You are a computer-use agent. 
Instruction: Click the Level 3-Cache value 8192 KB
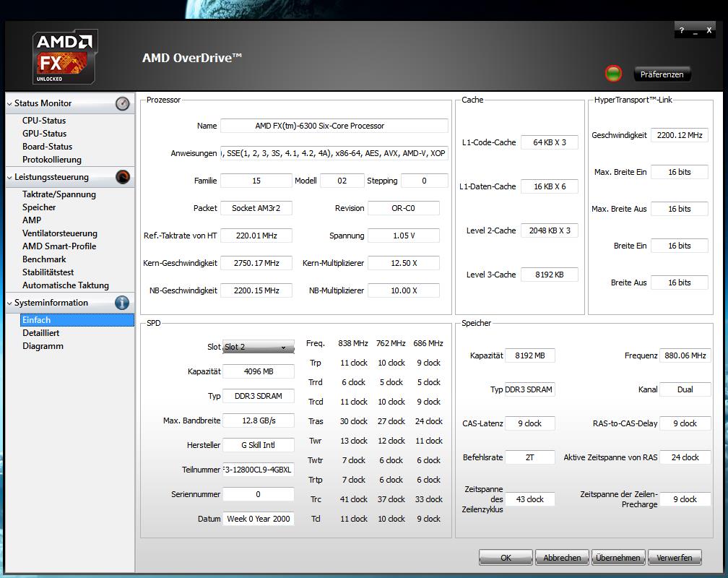[x=550, y=275]
